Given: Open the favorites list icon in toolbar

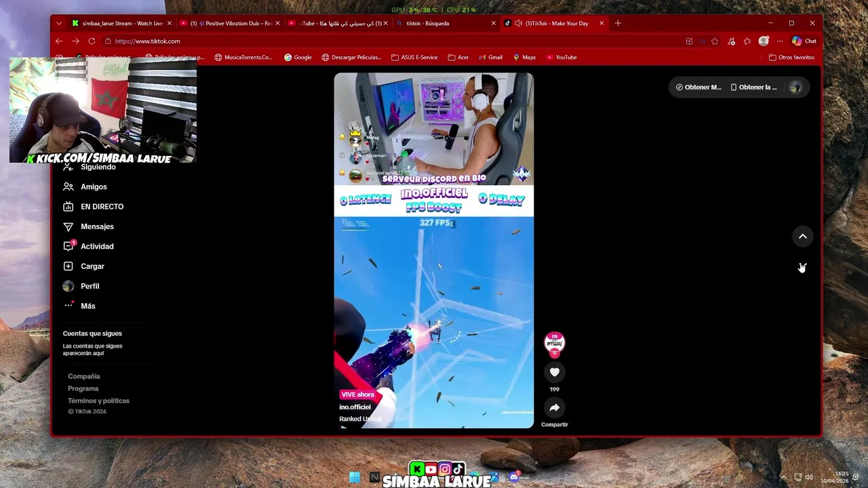Looking at the screenshot, I should pyautogui.click(x=747, y=41).
